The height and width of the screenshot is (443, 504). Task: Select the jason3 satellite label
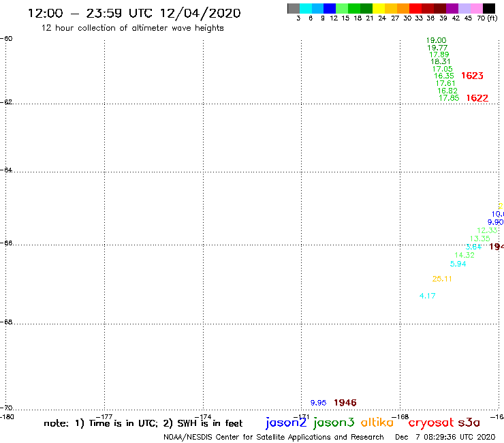tap(334, 423)
